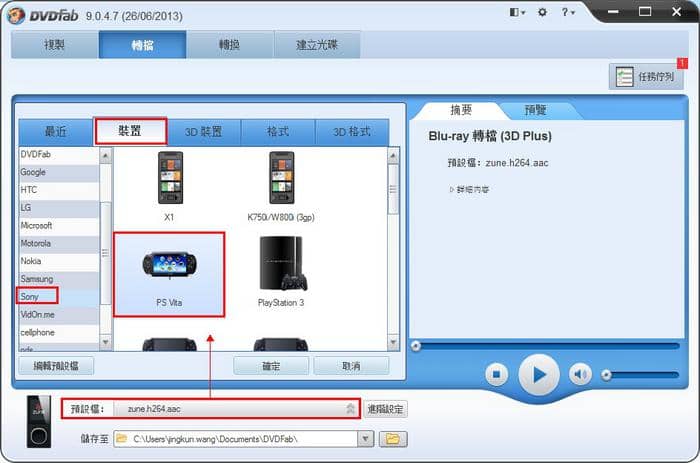The width and height of the screenshot is (700, 463).
Task: Mute the preview volume speaker
Action: tap(580, 374)
